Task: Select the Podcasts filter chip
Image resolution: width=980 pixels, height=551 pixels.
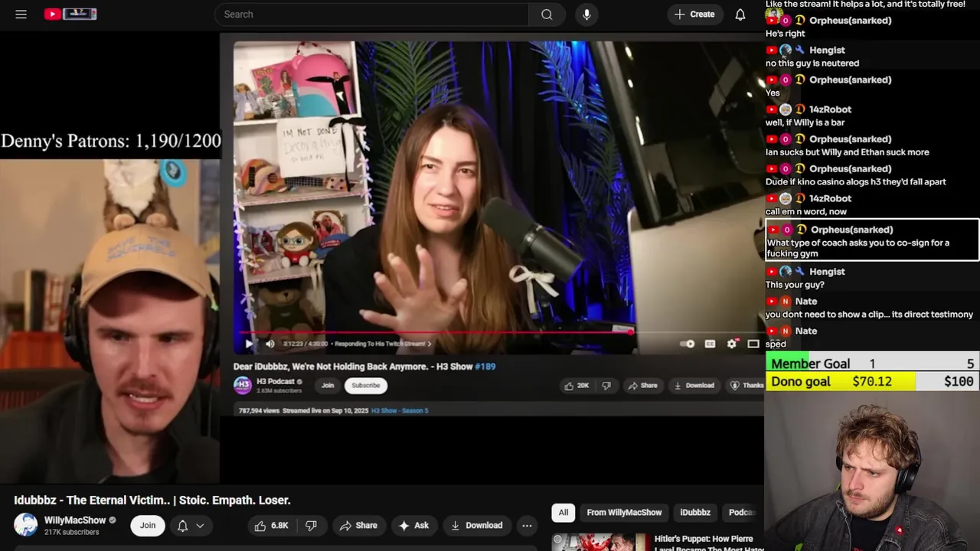Action: (x=742, y=513)
